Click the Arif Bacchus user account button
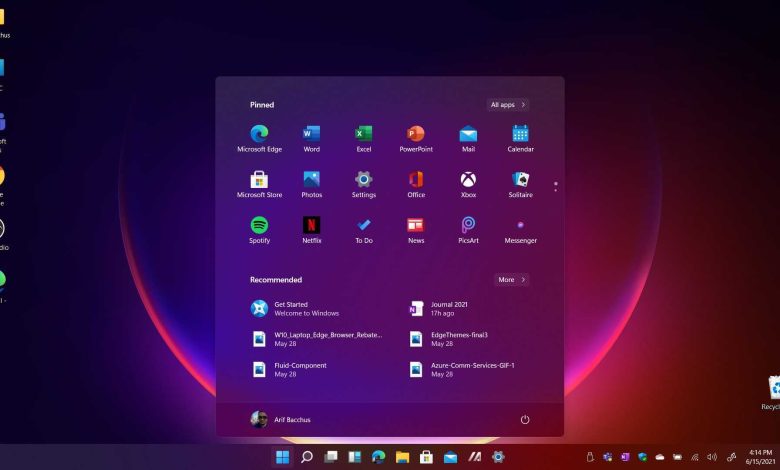This screenshot has height=470, width=780. click(x=281, y=419)
